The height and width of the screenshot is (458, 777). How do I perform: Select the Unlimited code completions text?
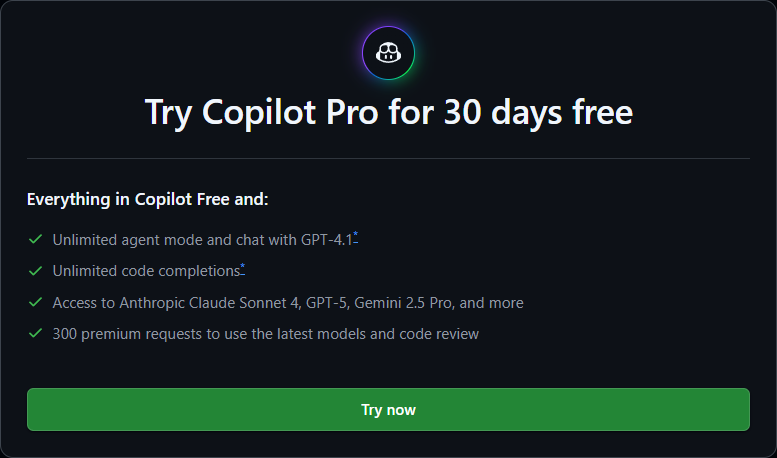click(x=145, y=271)
